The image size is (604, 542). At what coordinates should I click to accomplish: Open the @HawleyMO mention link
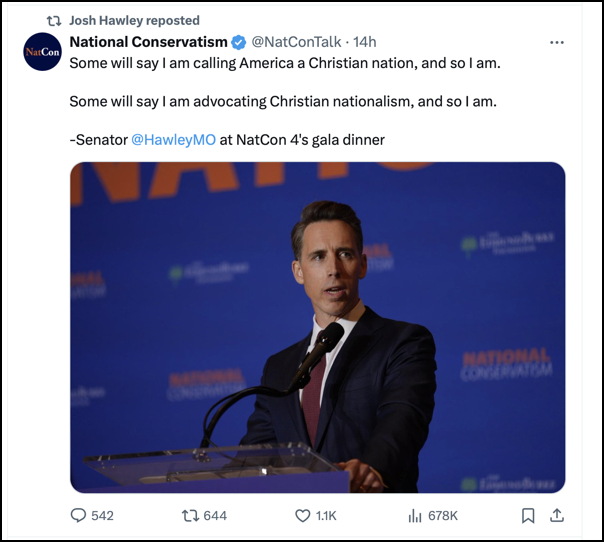(173, 140)
